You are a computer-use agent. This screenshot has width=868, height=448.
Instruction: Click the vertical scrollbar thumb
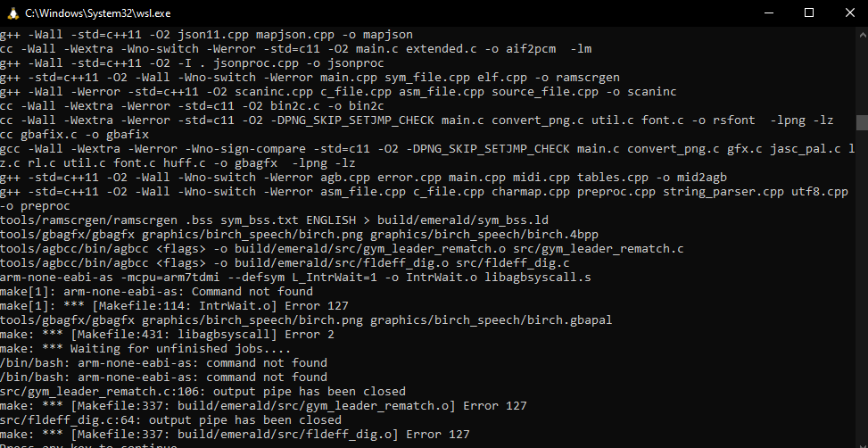pos(861,123)
